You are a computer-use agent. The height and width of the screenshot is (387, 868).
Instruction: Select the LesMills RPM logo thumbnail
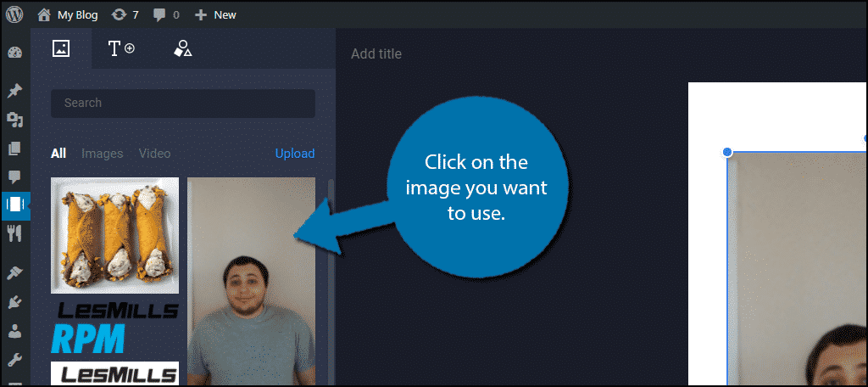(x=114, y=327)
